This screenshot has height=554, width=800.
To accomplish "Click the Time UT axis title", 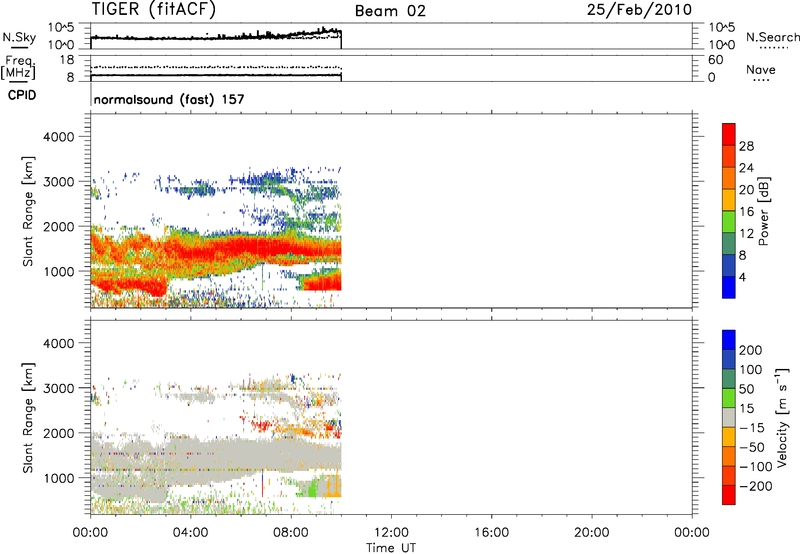I will pyautogui.click(x=391, y=548).
